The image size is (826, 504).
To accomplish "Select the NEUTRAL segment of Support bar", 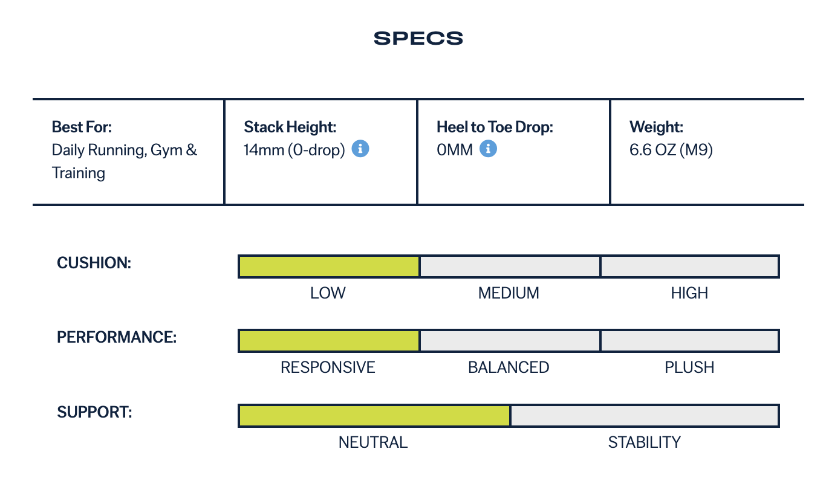I will (374, 416).
